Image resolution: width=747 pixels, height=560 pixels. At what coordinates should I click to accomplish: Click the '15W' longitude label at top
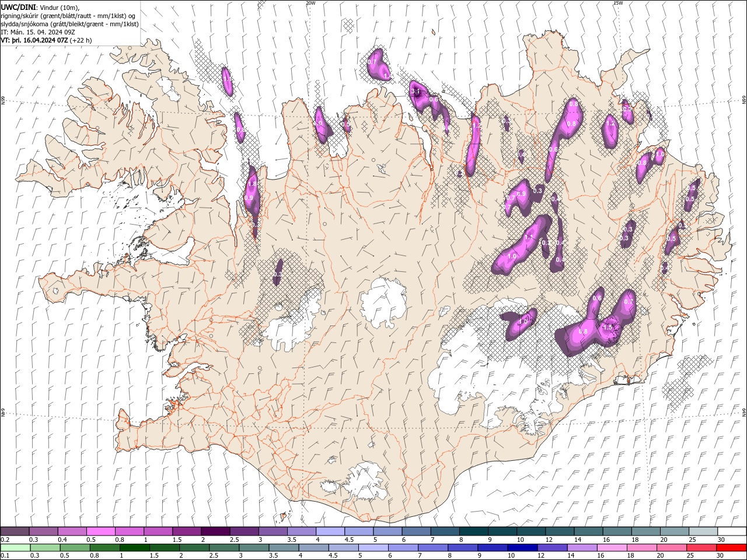618,3
